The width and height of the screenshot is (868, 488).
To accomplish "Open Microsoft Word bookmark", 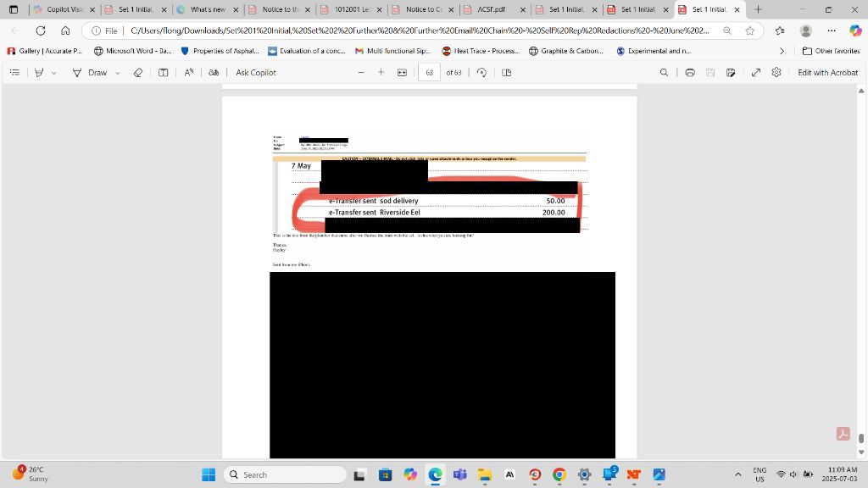I will click(133, 51).
